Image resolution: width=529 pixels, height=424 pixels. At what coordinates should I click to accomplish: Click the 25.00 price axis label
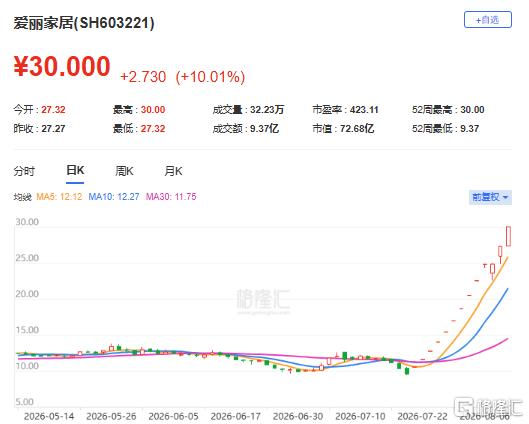tap(27, 258)
